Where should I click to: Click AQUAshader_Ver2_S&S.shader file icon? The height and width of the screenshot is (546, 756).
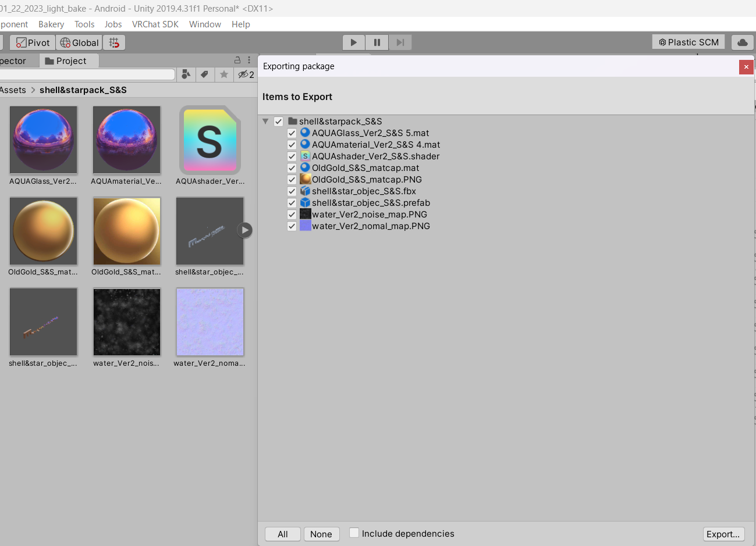coord(305,156)
